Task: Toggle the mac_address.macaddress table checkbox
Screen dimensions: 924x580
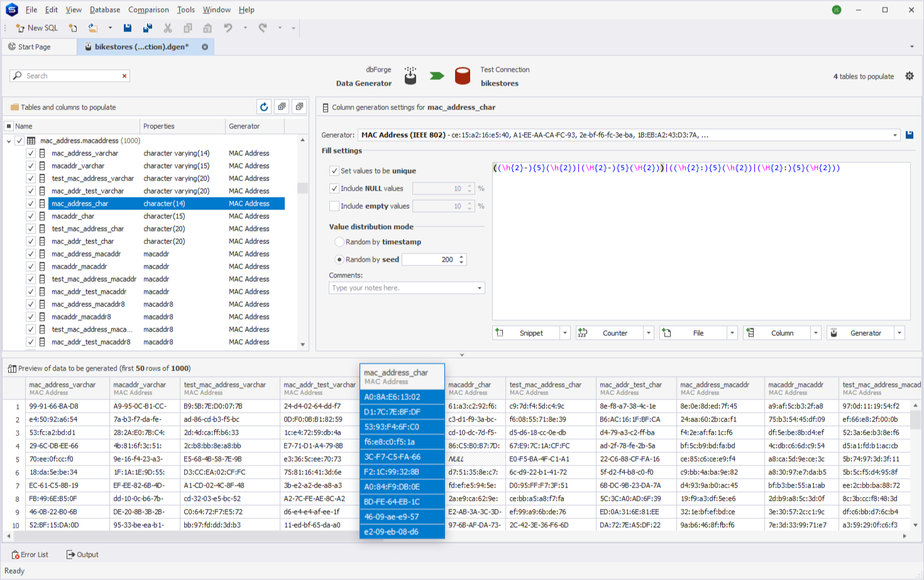Action: point(19,140)
